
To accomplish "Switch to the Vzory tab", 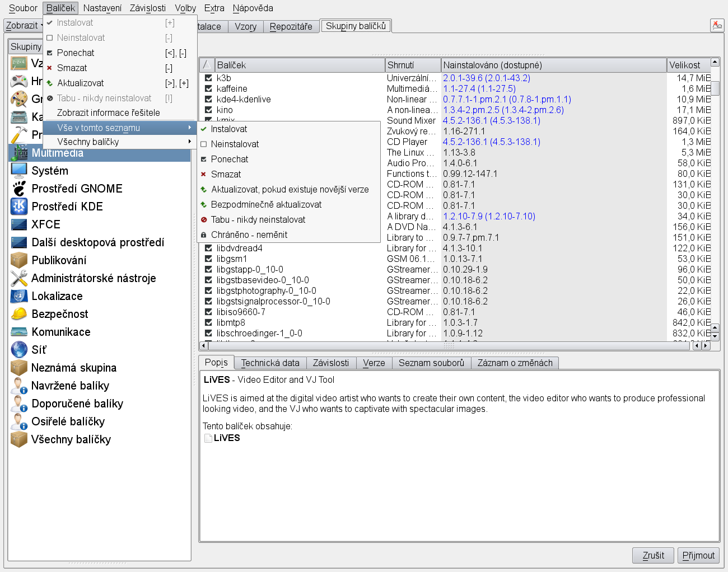I will pos(246,26).
